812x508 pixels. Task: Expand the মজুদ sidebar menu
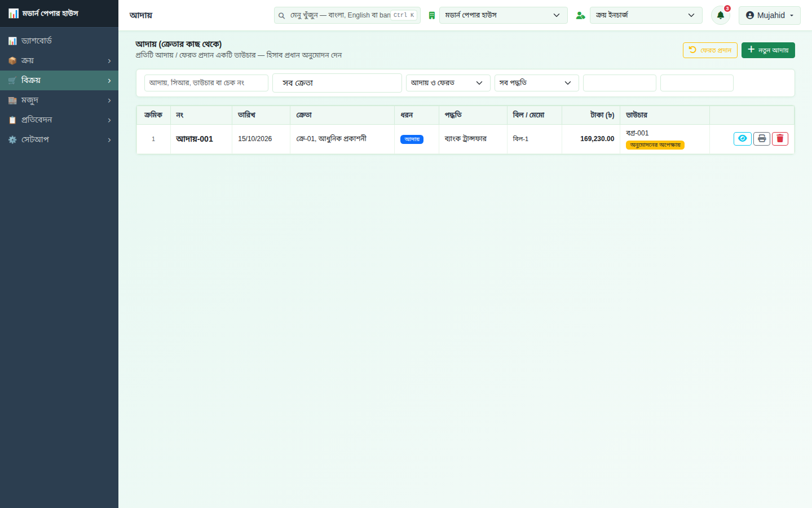coord(59,100)
